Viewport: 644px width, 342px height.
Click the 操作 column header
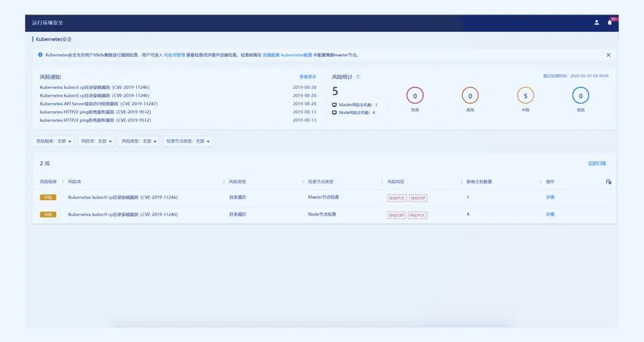point(550,181)
